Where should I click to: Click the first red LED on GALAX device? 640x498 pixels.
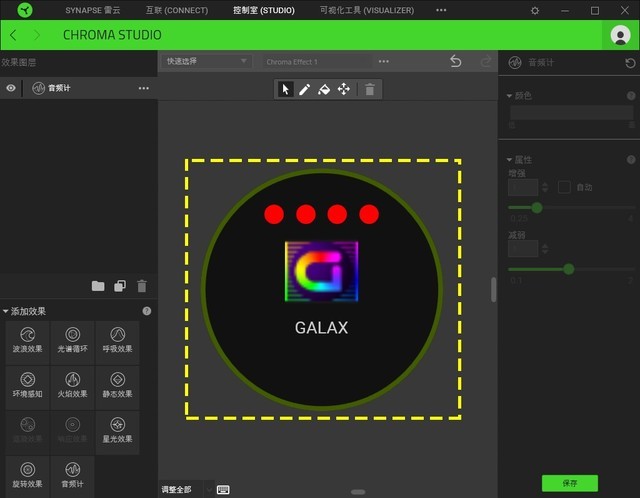tap(274, 214)
